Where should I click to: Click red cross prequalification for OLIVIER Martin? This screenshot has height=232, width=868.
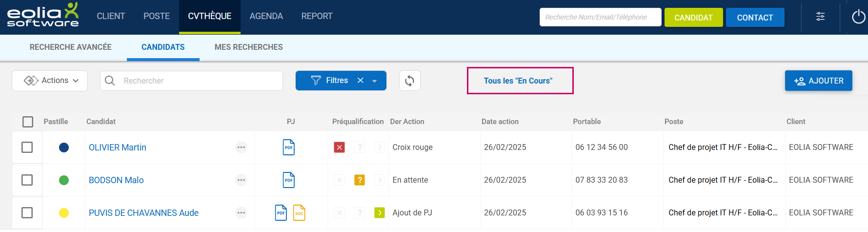[x=340, y=147]
